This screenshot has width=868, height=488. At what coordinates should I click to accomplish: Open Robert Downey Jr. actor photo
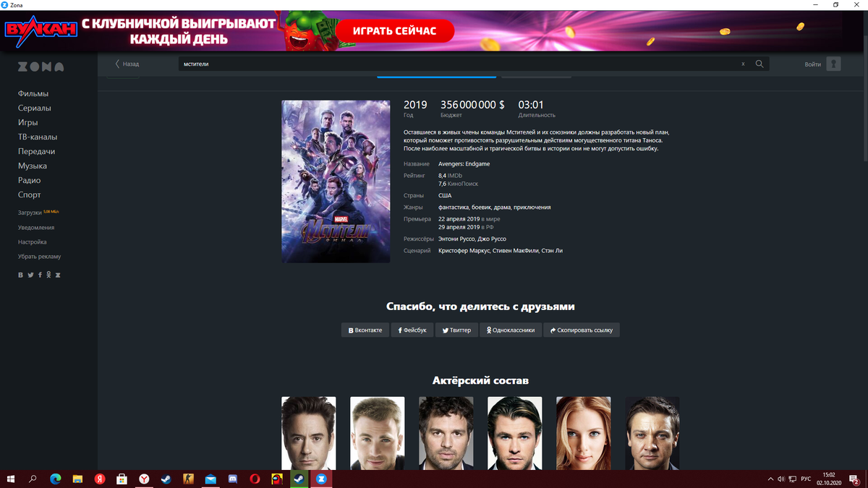[x=309, y=433]
